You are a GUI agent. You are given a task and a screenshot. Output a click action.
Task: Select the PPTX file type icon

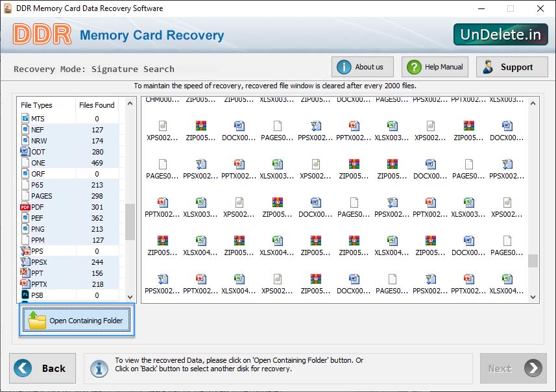[x=25, y=284]
